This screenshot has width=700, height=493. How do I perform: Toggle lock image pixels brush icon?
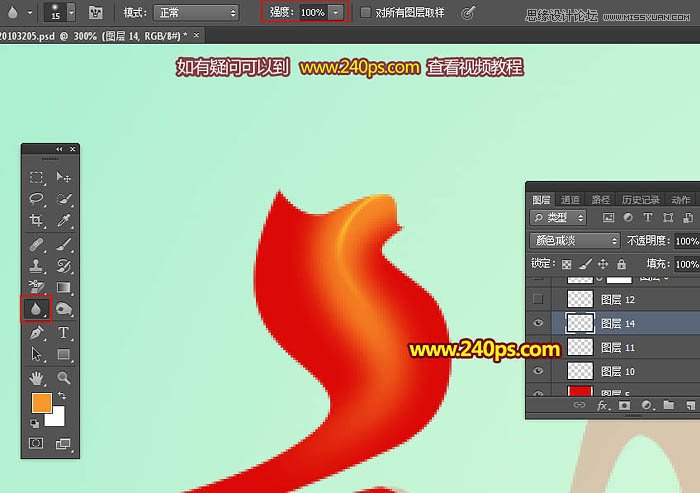pyautogui.click(x=585, y=264)
